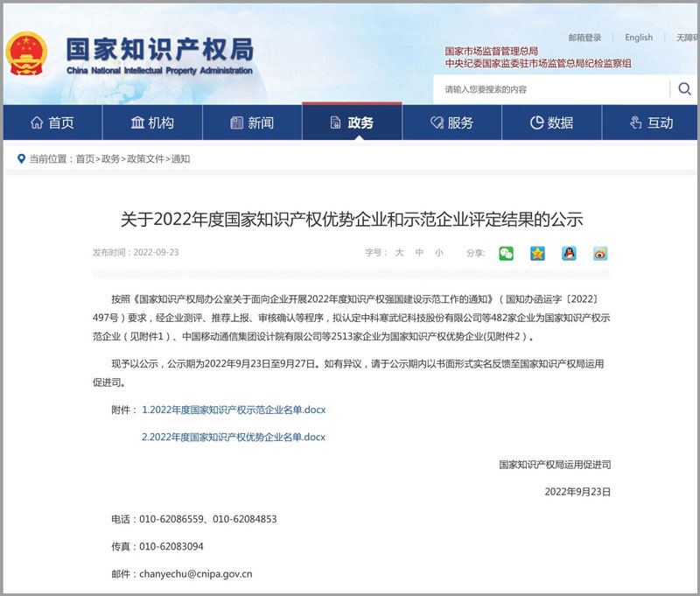Set font size to 小
700x596 pixels.
tap(439, 253)
